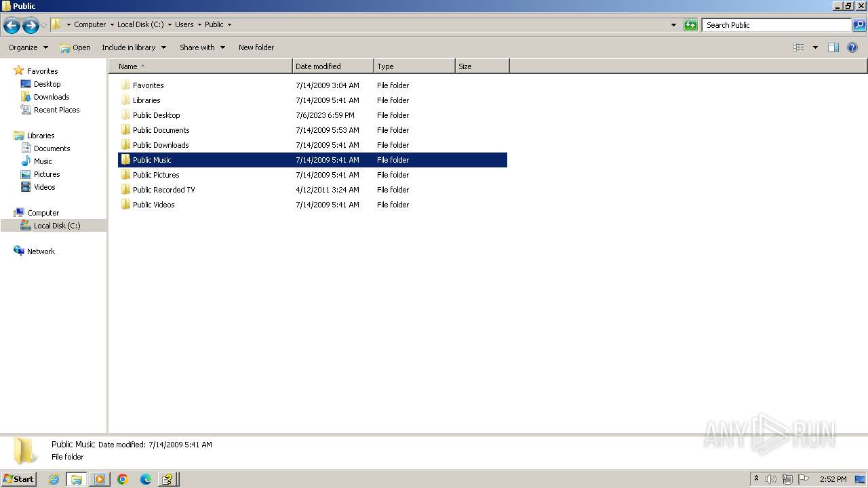Viewport: 868px width, 488px height.
Task: Expand the Local Disk (C:) breadcrumb arrow
Action: click(170, 24)
